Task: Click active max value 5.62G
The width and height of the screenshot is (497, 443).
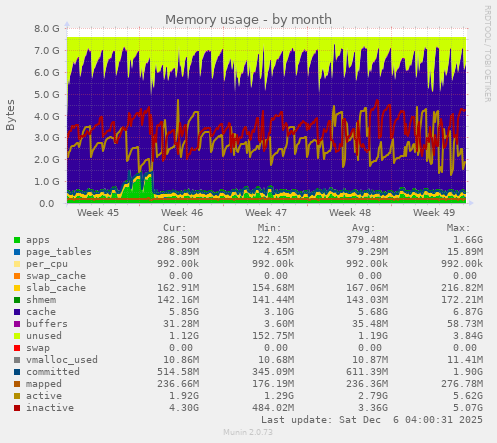Action: [x=468, y=396]
